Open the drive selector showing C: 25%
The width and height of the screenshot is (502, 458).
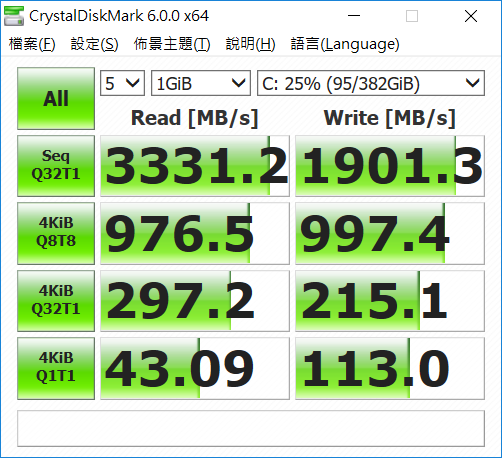click(x=371, y=83)
